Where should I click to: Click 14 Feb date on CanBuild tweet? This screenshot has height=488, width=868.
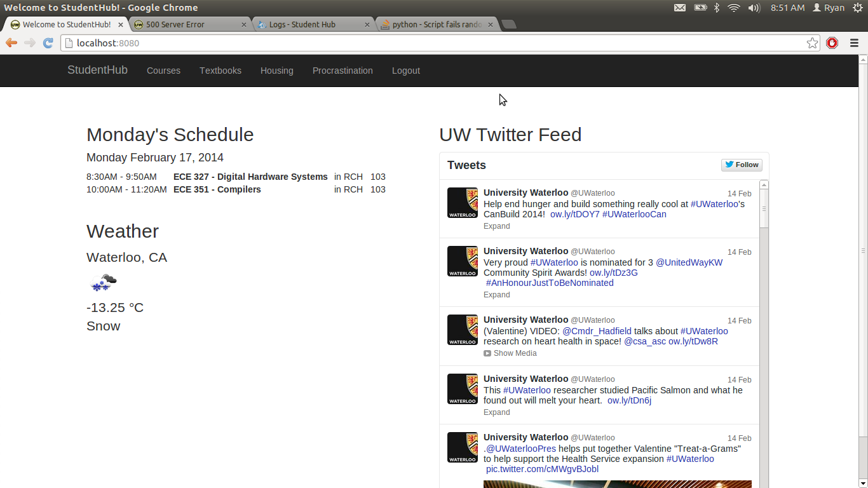(740, 194)
